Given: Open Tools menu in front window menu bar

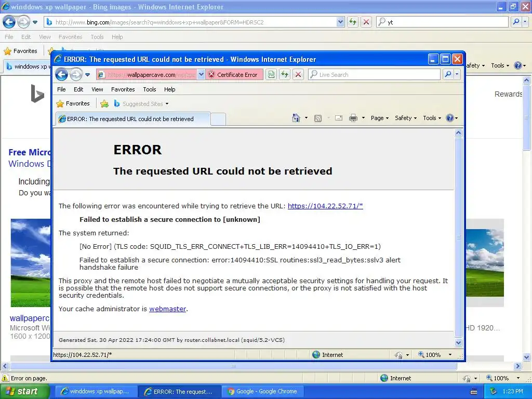Looking at the screenshot, I should point(149,89).
